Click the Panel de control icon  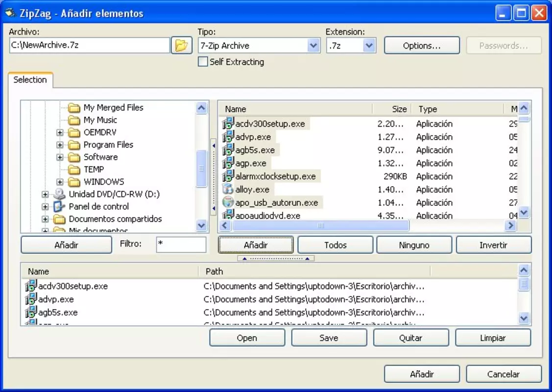tap(59, 206)
